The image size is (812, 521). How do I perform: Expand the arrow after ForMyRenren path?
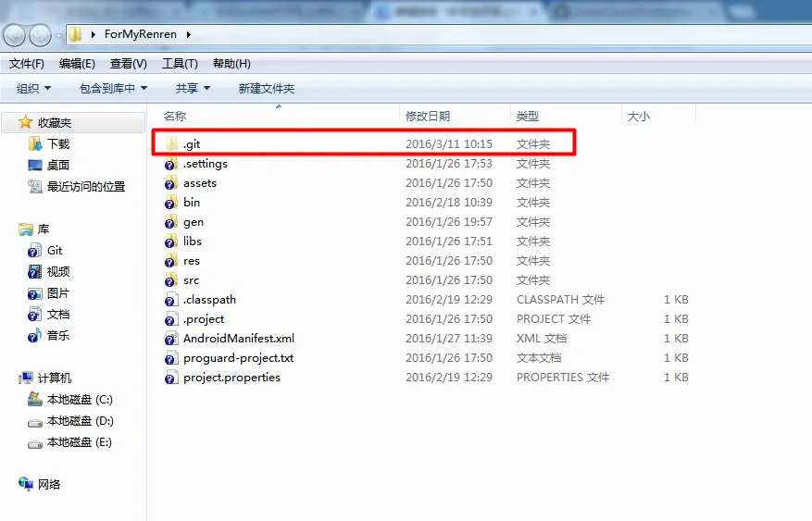(189, 34)
